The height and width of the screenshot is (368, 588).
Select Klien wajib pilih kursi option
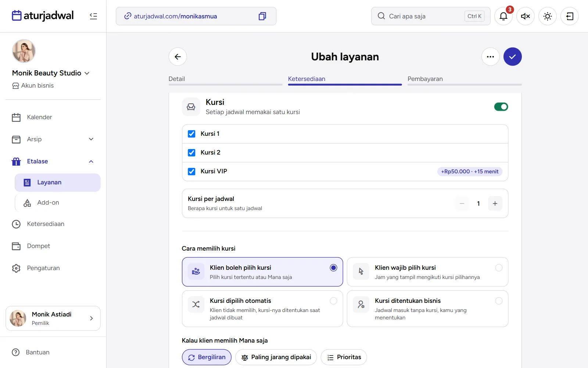coord(427,272)
